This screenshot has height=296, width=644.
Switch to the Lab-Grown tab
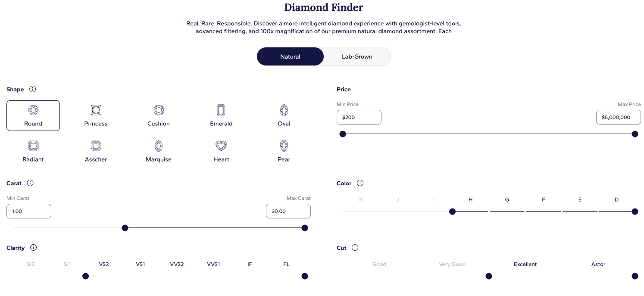(357, 56)
